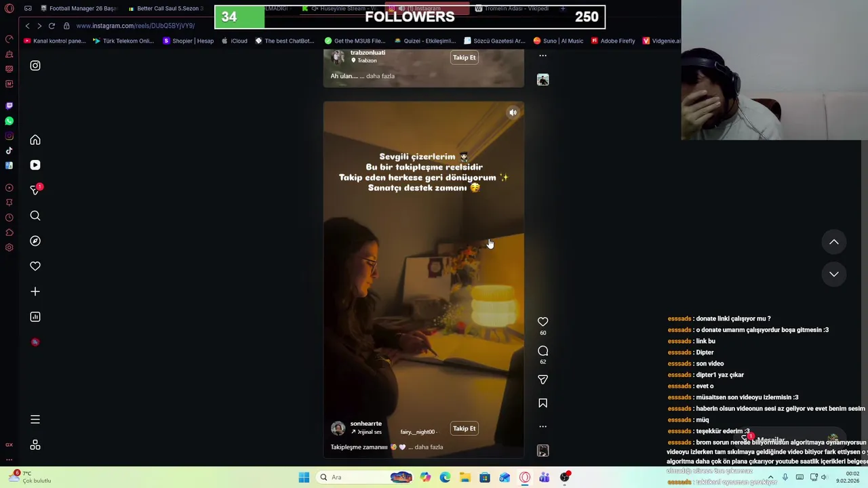Open Instagram profile avatar in sidebar

tap(35, 342)
